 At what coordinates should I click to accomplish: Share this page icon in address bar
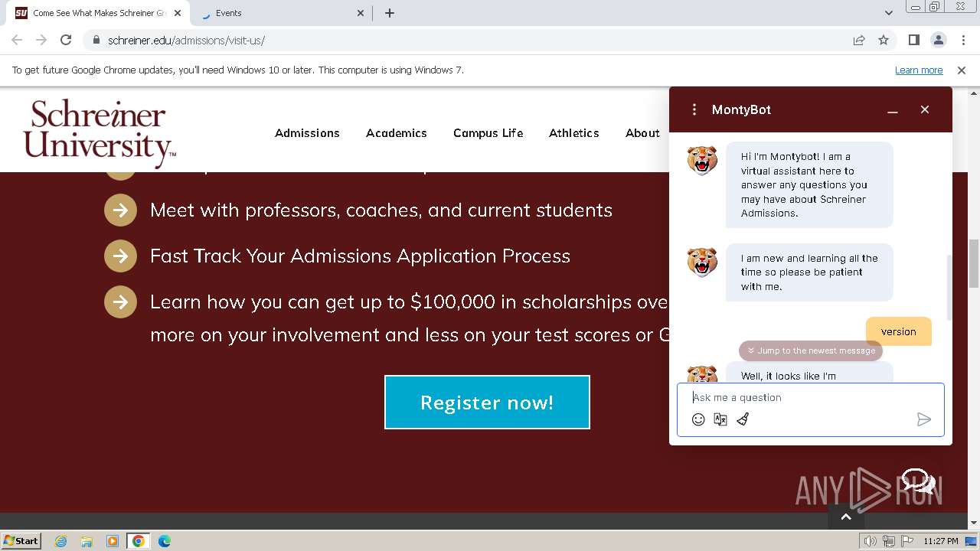click(x=859, y=40)
